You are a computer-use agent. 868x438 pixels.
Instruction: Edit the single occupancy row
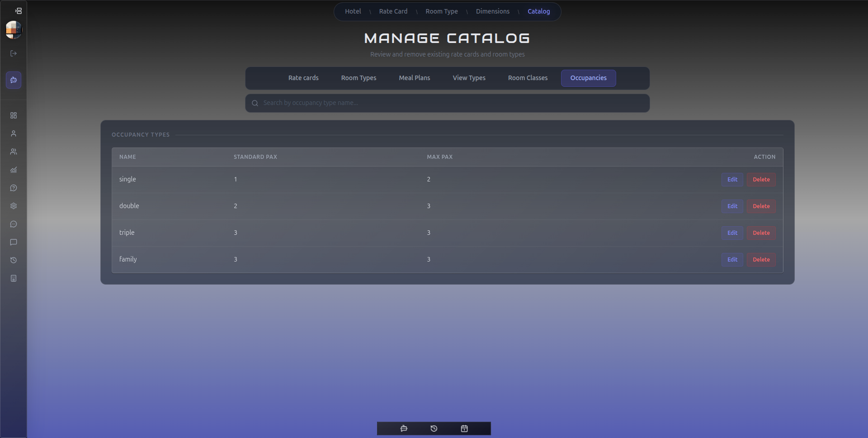732,180
